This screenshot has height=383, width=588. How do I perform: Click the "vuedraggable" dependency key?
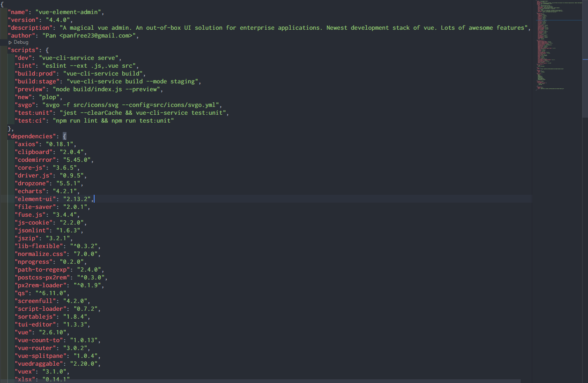point(39,364)
